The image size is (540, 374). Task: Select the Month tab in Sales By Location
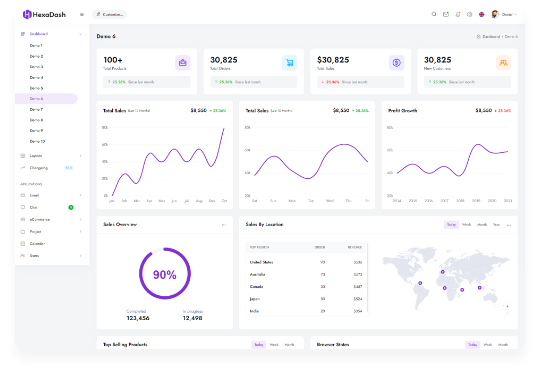[x=482, y=225]
